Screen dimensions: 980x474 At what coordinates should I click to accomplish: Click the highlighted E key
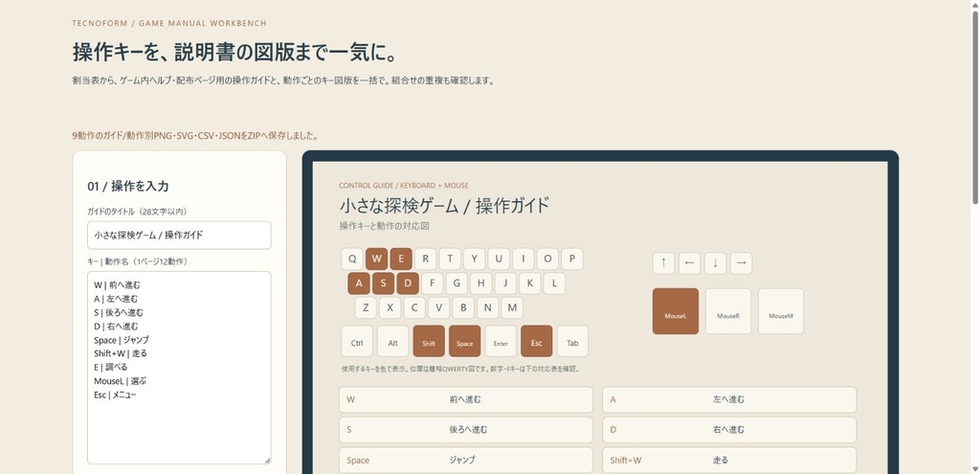tap(401, 259)
